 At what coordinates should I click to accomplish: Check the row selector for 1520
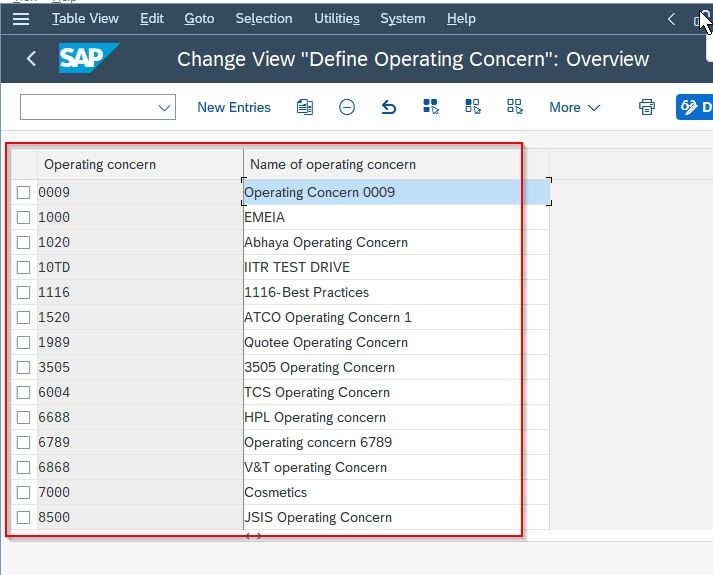click(x=24, y=317)
